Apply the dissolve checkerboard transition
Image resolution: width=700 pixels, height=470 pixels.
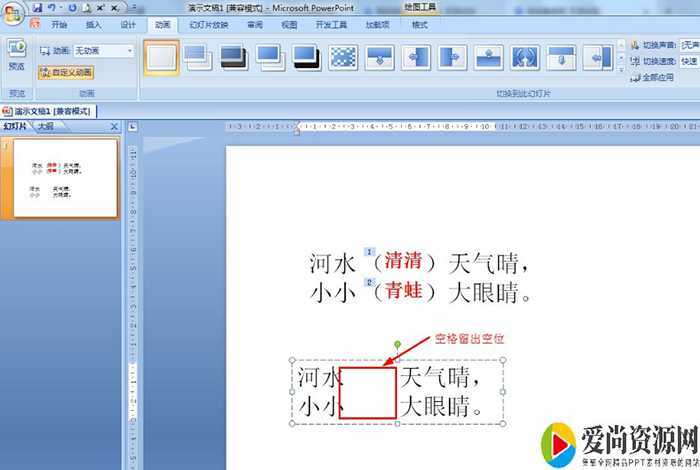343,58
